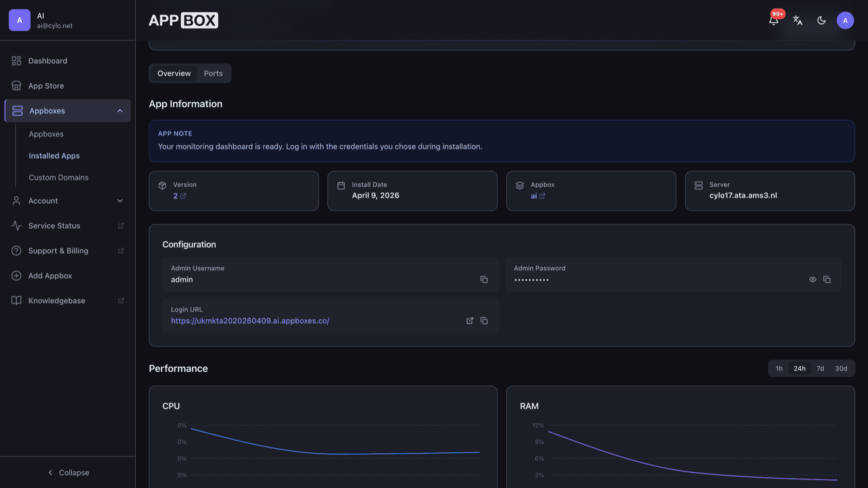This screenshot has height=488, width=868.
Task: Click the Knowledgebase book icon
Action: pyautogui.click(x=16, y=300)
